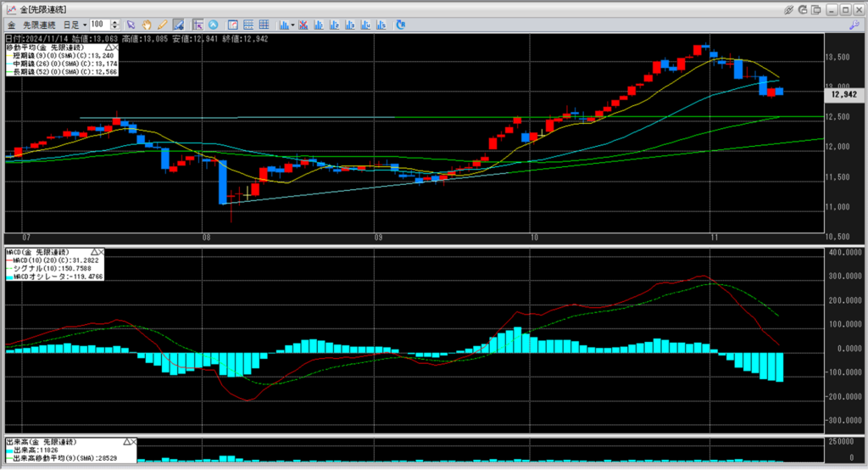Collapse the MACD legend with triangle

[92, 252]
